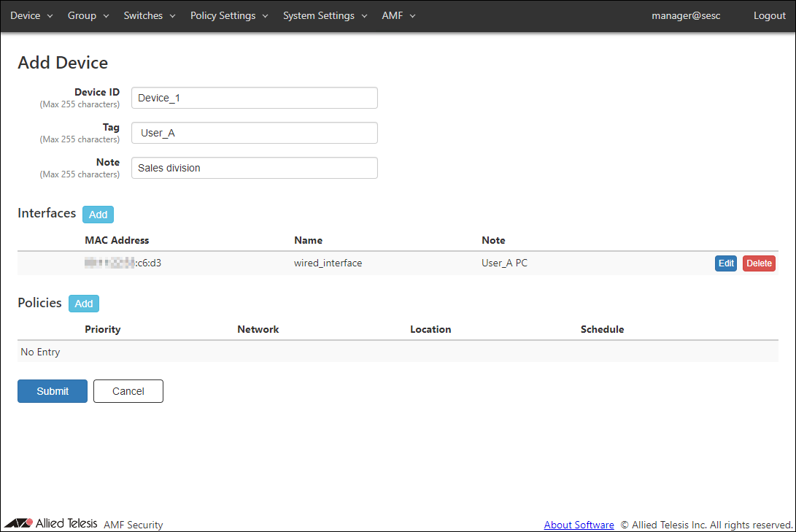Submit the Add Device form

pos(53,391)
